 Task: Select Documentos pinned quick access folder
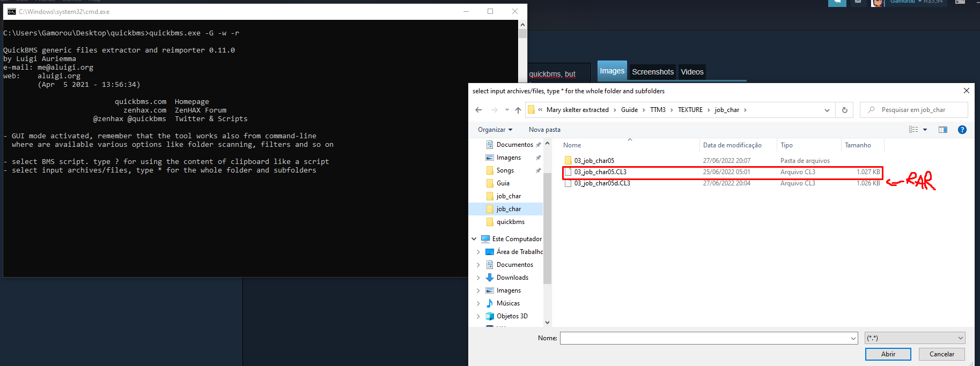point(513,145)
